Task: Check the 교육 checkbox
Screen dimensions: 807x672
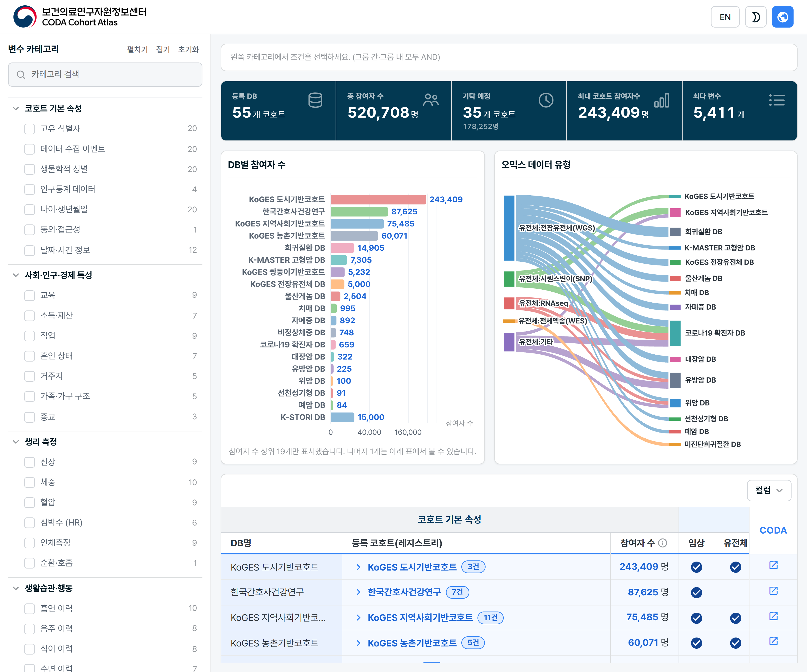Action: click(x=30, y=295)
